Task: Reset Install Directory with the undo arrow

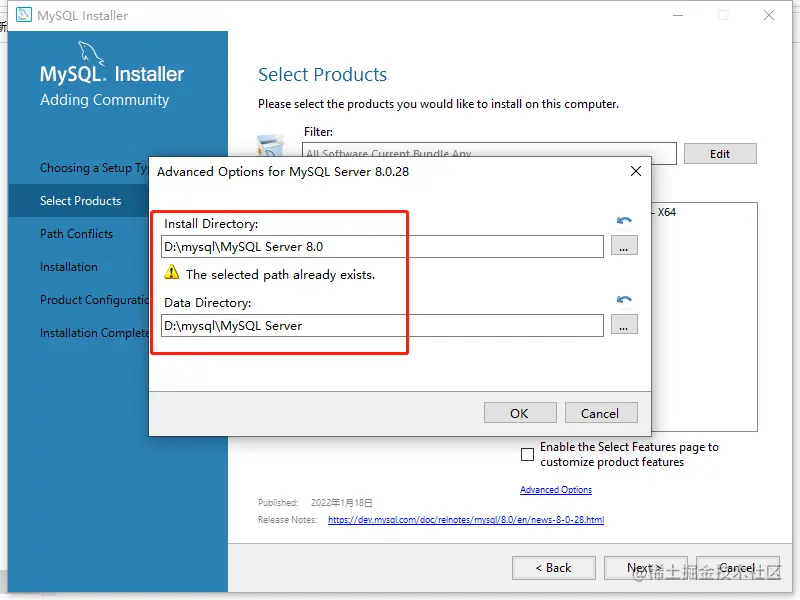Action: click(624, 221)
